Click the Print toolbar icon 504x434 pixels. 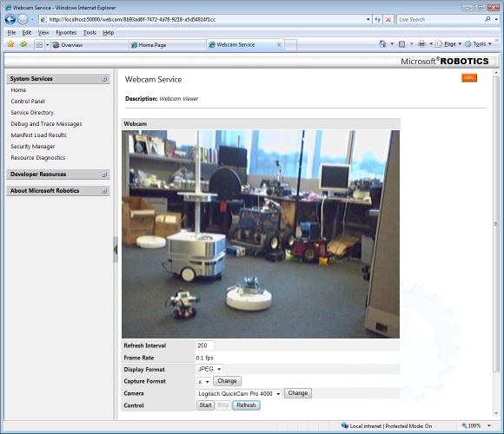[x=421, y=44]
